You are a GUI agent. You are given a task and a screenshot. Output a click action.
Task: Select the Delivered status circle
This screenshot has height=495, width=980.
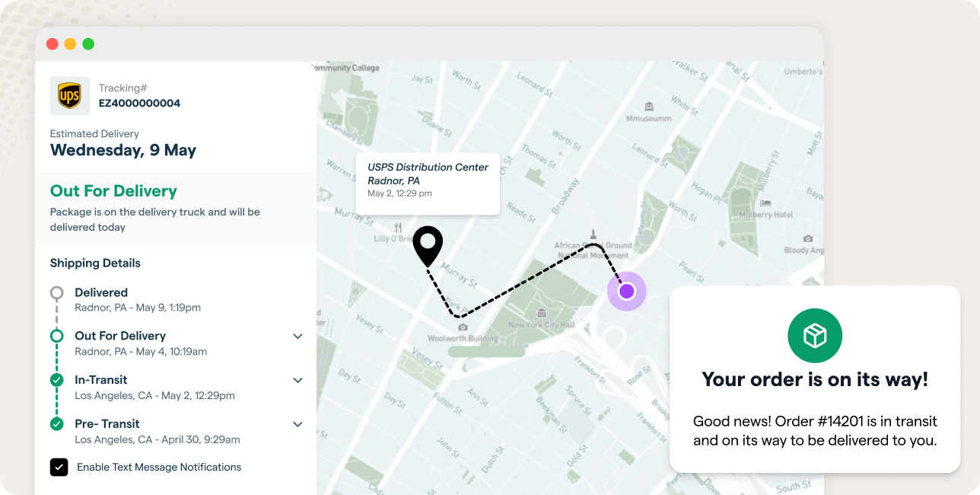(56, 292)
